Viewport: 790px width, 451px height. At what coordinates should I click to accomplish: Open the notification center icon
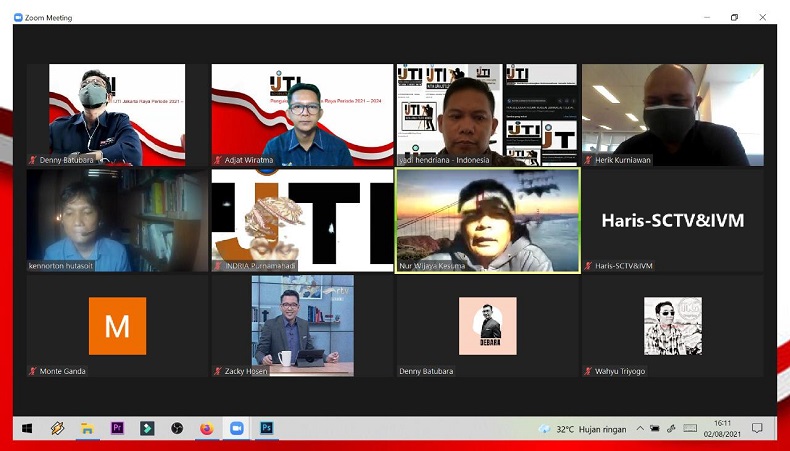pos(757,428)
